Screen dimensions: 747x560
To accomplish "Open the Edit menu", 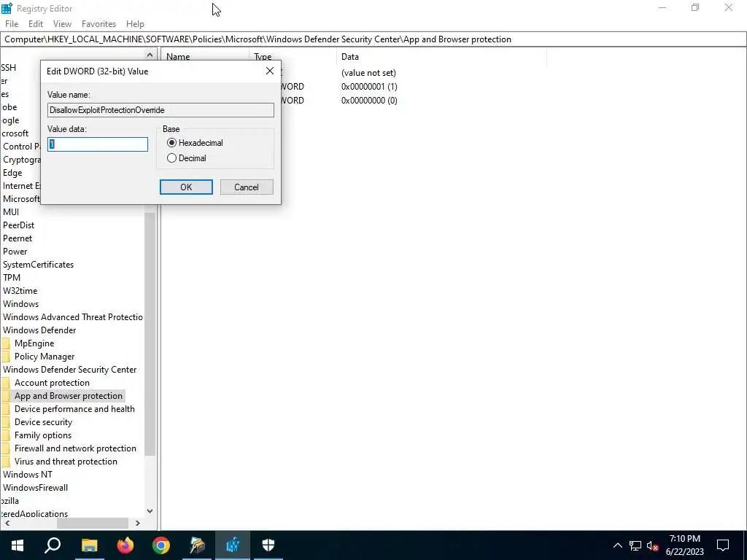I will click(x=36, y=24).
